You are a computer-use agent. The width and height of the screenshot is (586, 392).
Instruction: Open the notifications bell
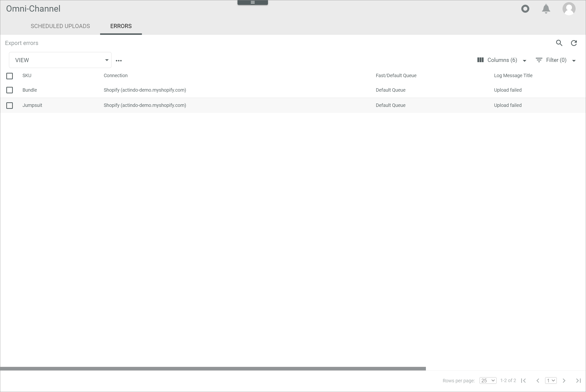coord(546,9)
